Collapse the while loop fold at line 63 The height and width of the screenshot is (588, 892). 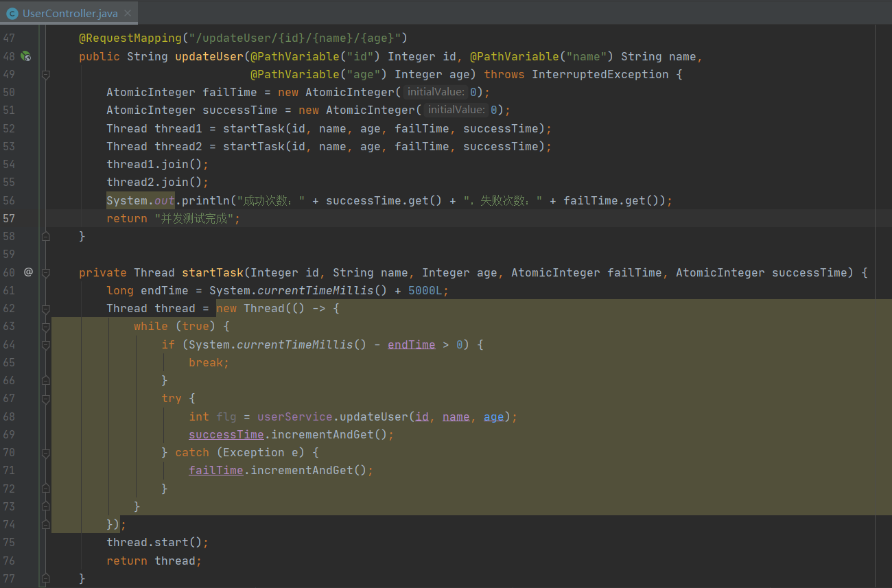pyautogui.click(x=46, y=327)
